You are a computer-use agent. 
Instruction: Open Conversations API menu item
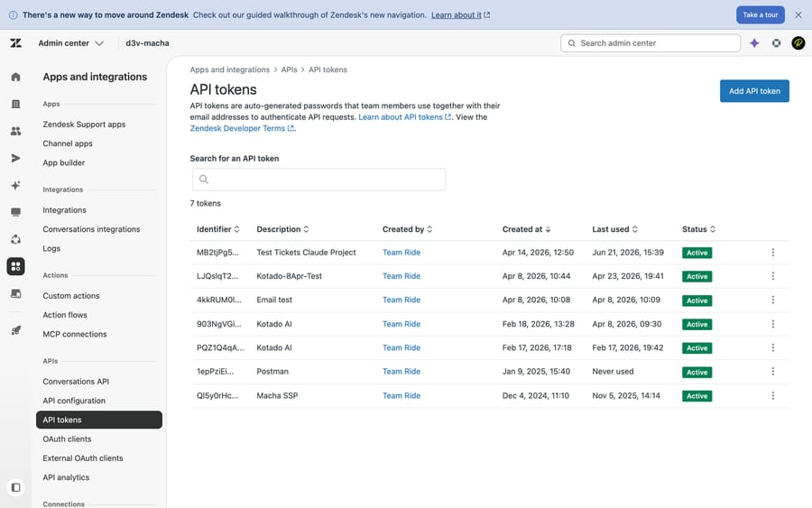click(76, 381)
